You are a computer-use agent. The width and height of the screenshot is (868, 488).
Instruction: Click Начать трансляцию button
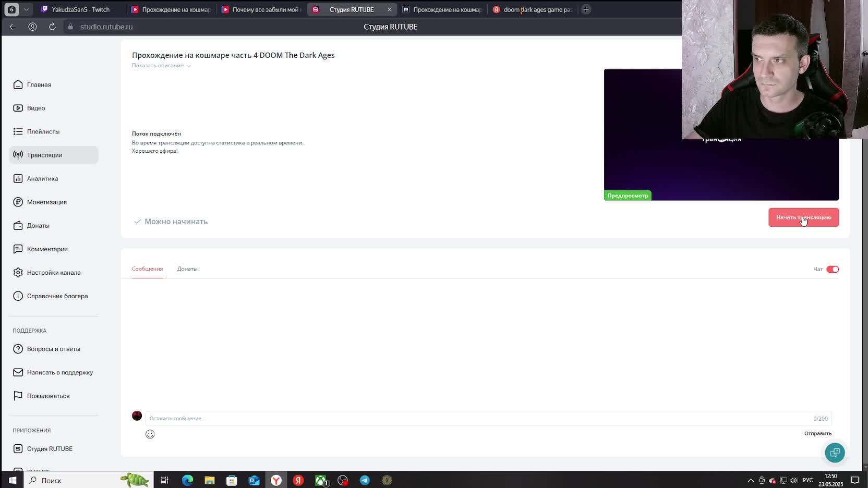click(803, 217)
